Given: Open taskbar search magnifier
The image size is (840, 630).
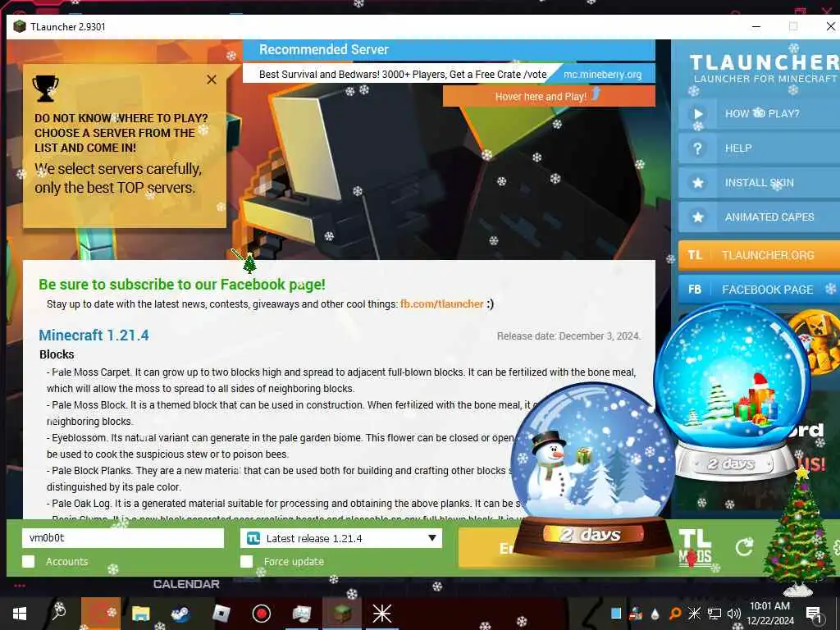Looking at the screenshot, I should (x=58, y=612).
